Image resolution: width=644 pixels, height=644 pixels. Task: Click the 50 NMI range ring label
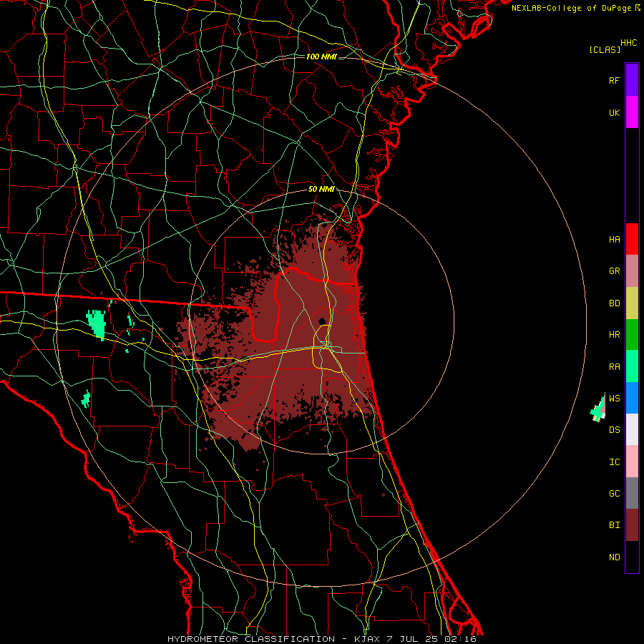tap(321, 190)
